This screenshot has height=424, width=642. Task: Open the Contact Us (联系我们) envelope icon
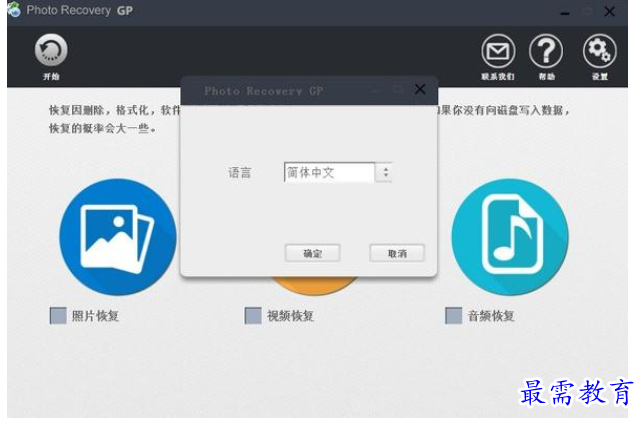point(497,51)
